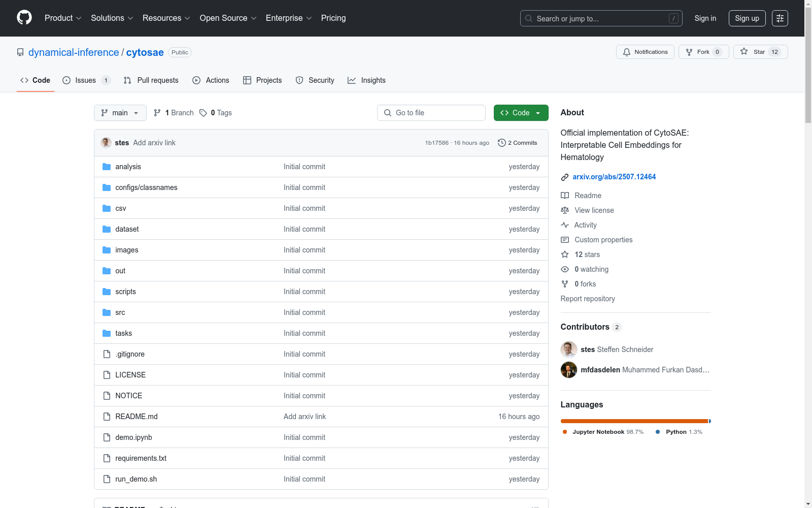Click the folder icon beside images
This screenshot has height=508, width=812.
[107, 250]
